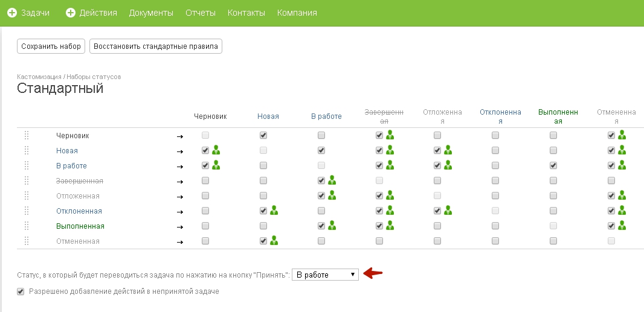Viewport: 644px width, 312px height.
Task: Click drag handle of the Отложенная row
Action: click(27, 196)
